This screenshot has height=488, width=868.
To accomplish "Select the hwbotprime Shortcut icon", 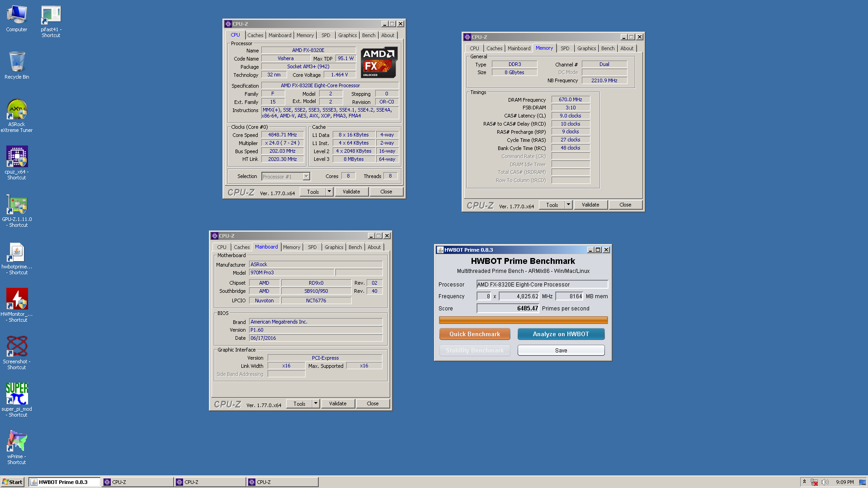I will [x=17, y=258].
